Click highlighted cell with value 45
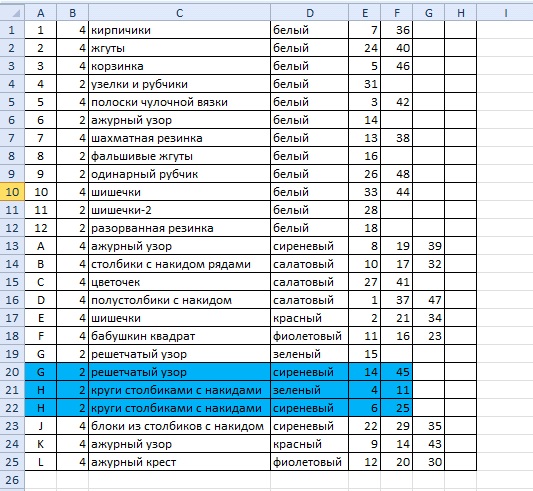The width and height of the screenshot is (533, 491). 397,372
